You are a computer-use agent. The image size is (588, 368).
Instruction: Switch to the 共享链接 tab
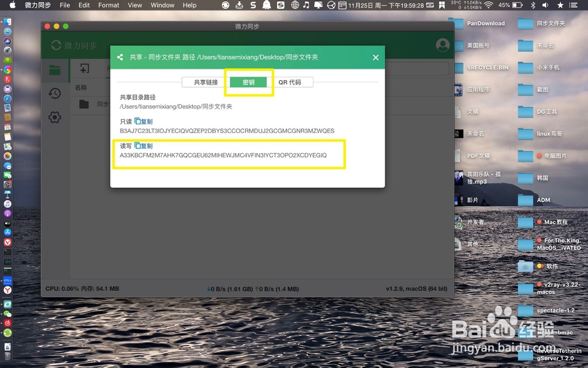[x=205, y=82]
